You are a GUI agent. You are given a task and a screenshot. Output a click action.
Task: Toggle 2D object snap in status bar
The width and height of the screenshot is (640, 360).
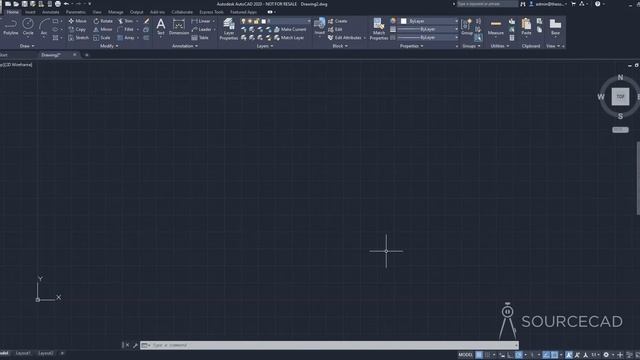point(554,355)
